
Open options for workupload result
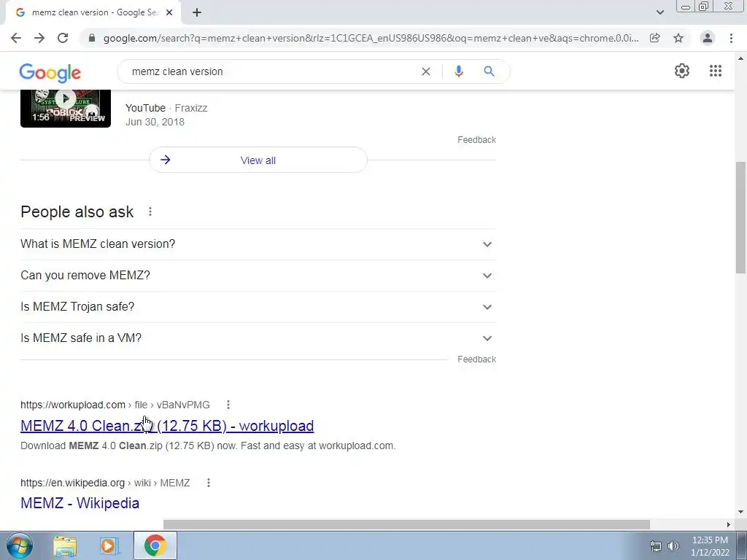[228, 405]
